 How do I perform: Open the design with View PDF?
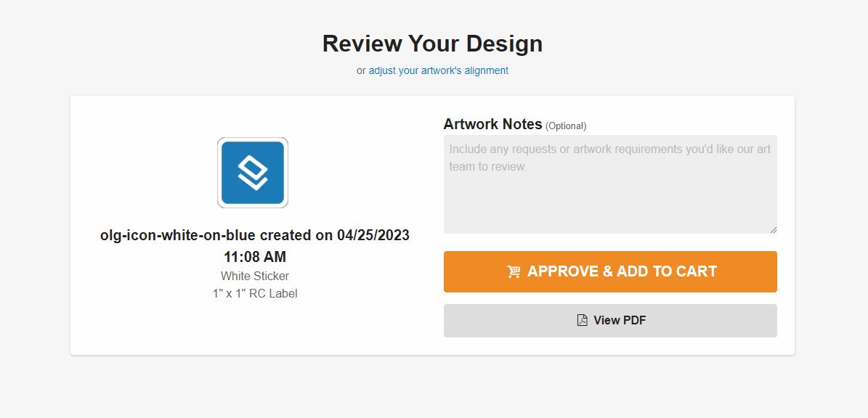pyautogui.click(x=610, y=320)
